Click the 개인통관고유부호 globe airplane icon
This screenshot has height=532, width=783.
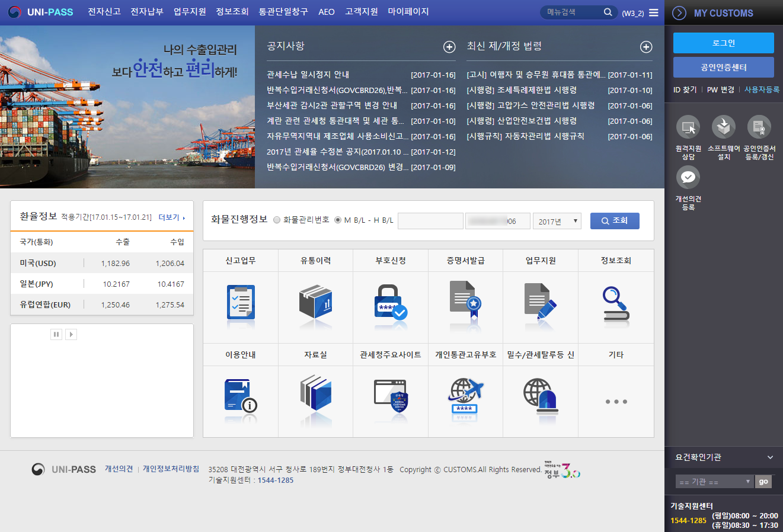(x=465, y=397)
